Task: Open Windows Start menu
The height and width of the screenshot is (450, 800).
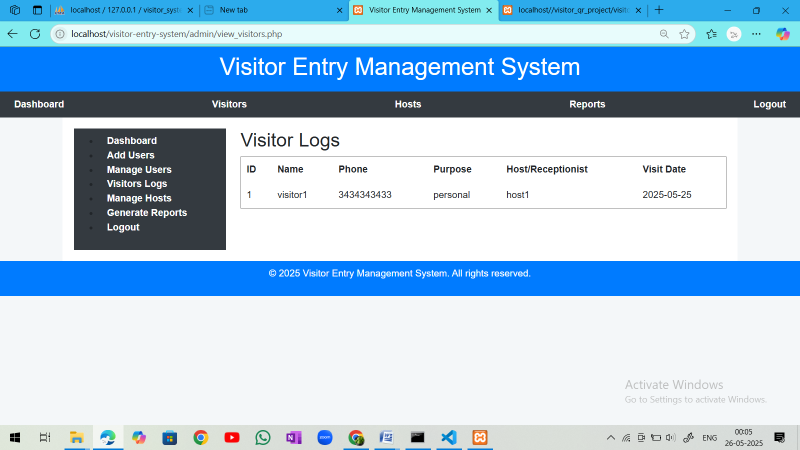Action: (15, 438)
